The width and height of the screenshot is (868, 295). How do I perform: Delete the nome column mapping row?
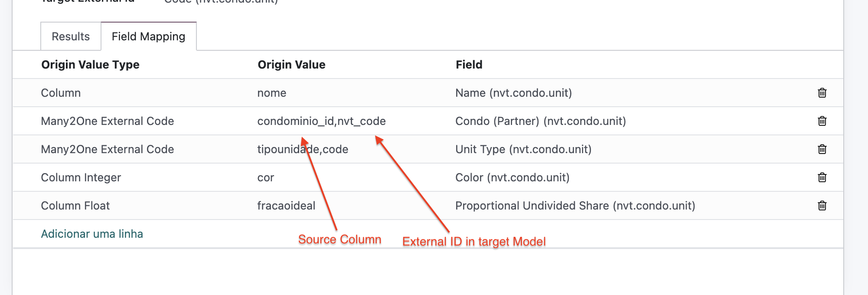(822, 93)
